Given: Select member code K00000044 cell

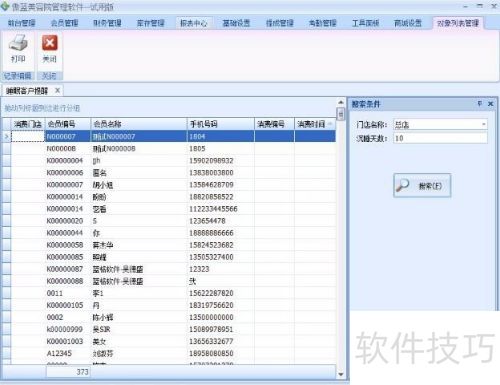Looking at the screenshot, I should (68, 233).
